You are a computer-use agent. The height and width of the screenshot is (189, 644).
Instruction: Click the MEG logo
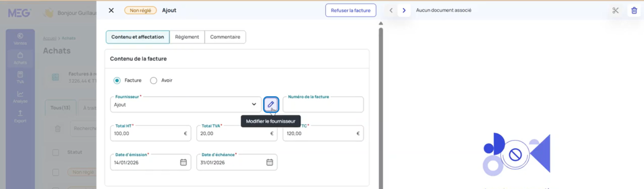click(x=19, y=13)
